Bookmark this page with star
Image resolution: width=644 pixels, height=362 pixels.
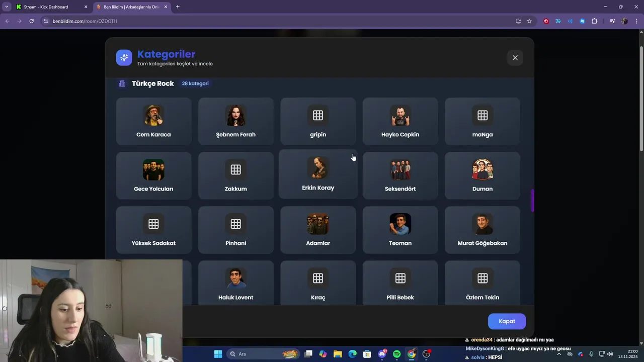coord(529,21)
